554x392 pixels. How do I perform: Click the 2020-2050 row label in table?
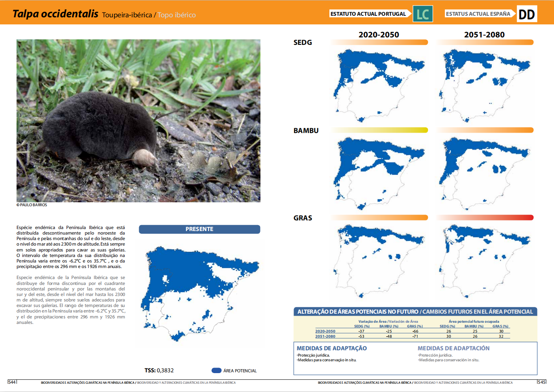point(325,331)
